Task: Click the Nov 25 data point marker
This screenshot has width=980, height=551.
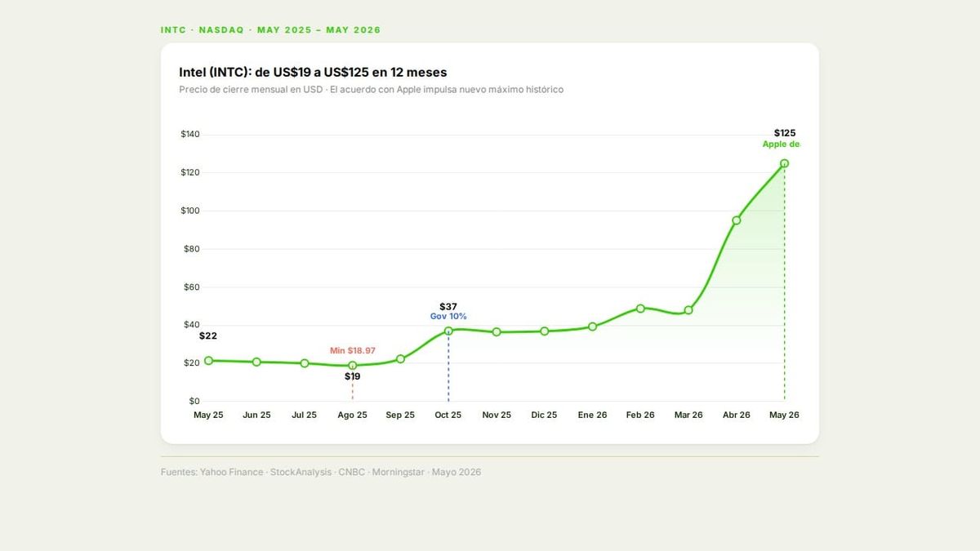Action: point(497,332)
